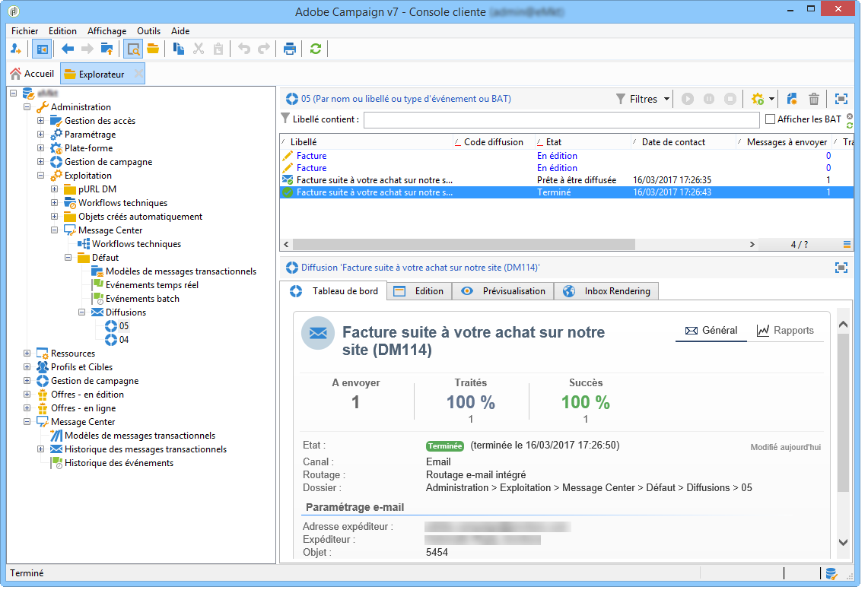
Task: Expand the Gestion des accès node
Action: [x=40, y=121]
